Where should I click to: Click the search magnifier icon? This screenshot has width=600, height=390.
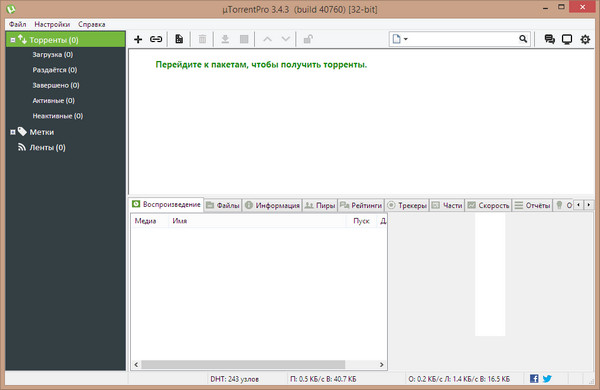(523, 39)
